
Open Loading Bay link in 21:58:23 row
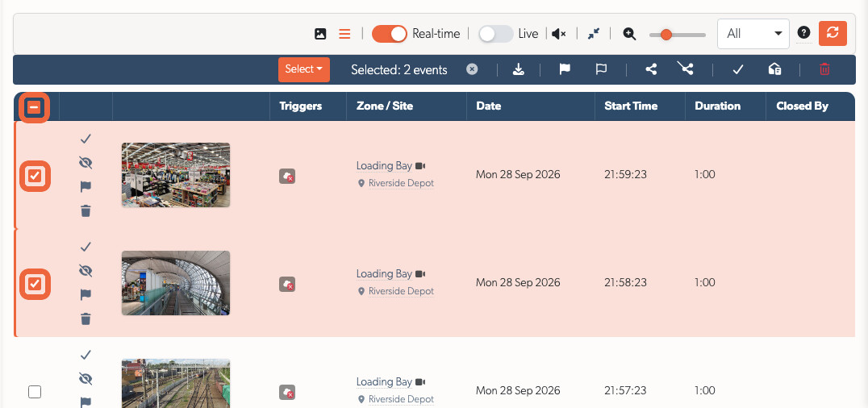point(384,273)
